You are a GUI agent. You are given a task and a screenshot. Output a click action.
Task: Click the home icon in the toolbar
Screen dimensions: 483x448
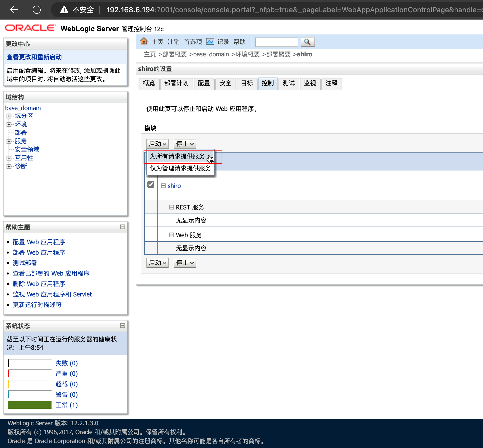144,41
